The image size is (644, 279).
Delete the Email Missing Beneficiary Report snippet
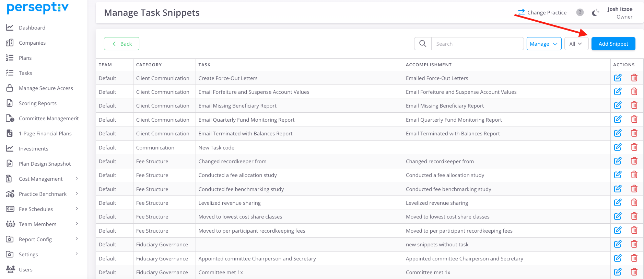pyautogui.click(x=634, y=105)
